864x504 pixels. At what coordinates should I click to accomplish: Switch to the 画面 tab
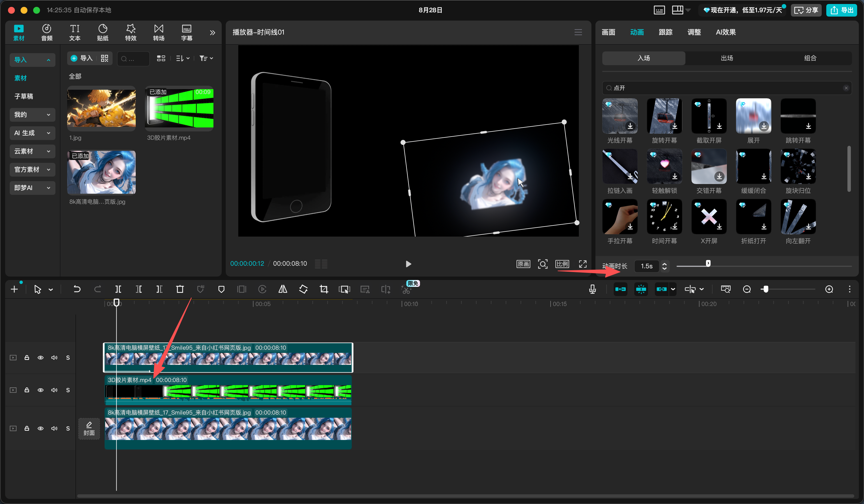pyautogui.click(x=608, y=32)
